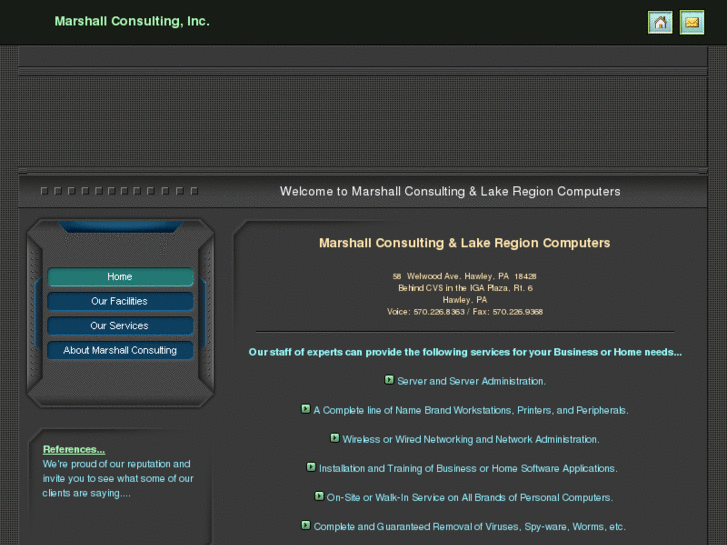
Task: Click the Marshall Consulting, Inc. site title
Action: 132,21
